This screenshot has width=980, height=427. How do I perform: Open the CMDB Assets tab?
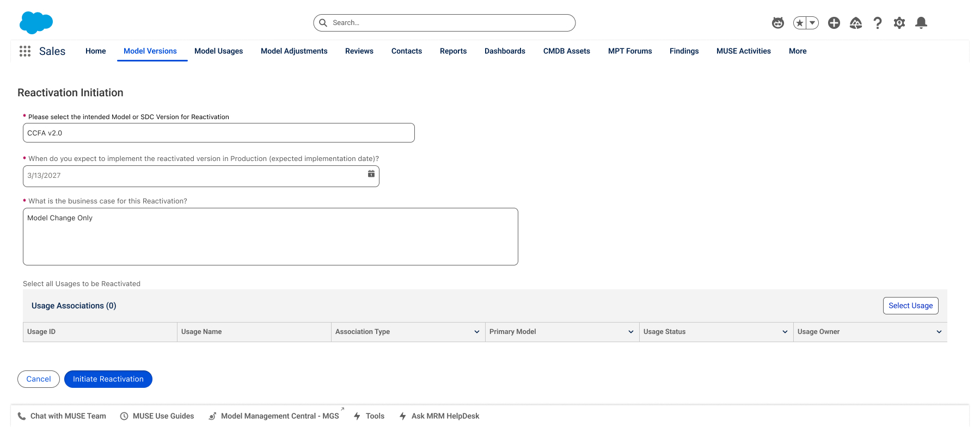[567, 51]
